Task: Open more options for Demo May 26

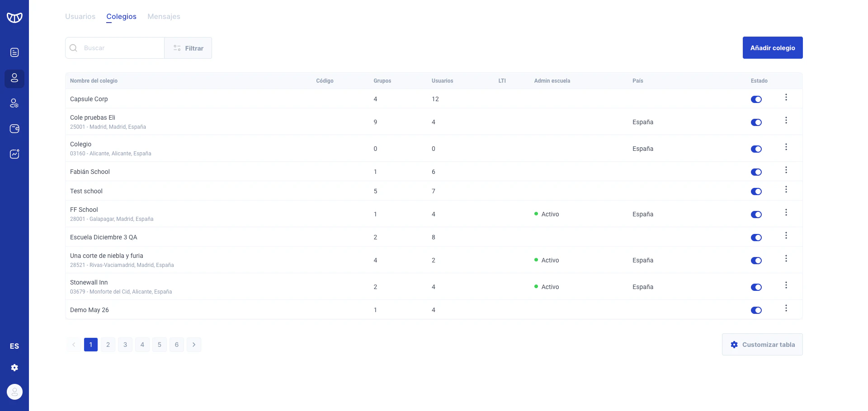Action: tap(786, 308)
